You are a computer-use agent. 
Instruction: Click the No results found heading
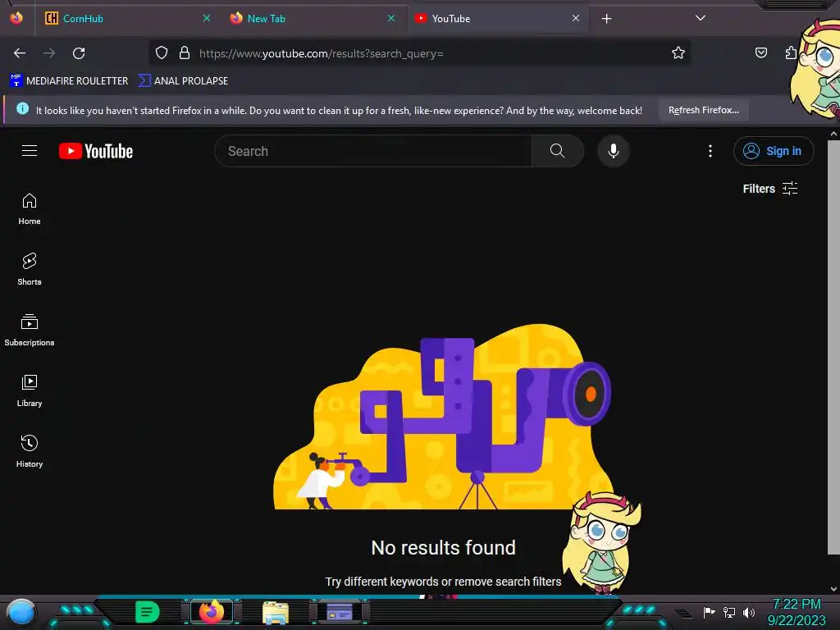pyautogui.click(x=444, y=547)
